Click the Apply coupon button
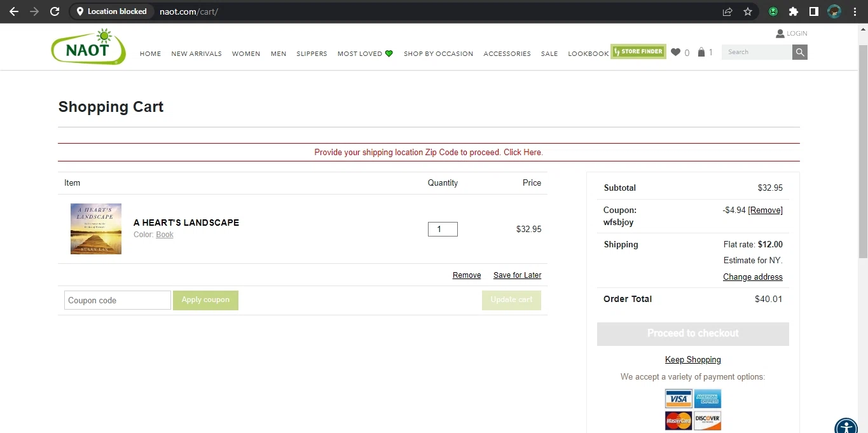This screenshot has width=868, height=433. point(205,300)
